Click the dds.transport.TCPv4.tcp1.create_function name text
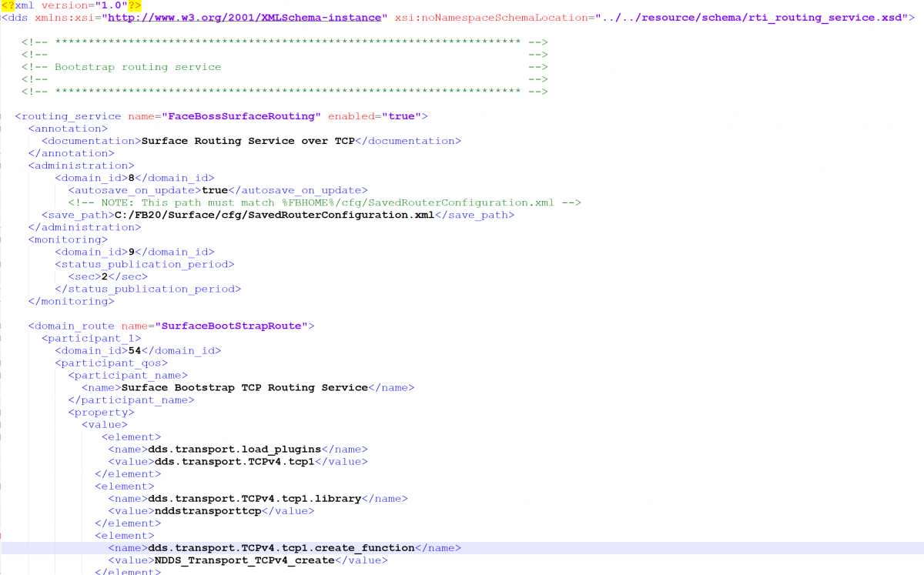Screen dimensions: 924x575 click(282, 547)
